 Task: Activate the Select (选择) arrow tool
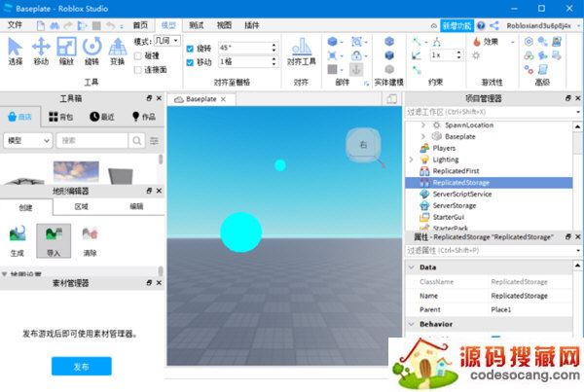click(x=15, y=52)
